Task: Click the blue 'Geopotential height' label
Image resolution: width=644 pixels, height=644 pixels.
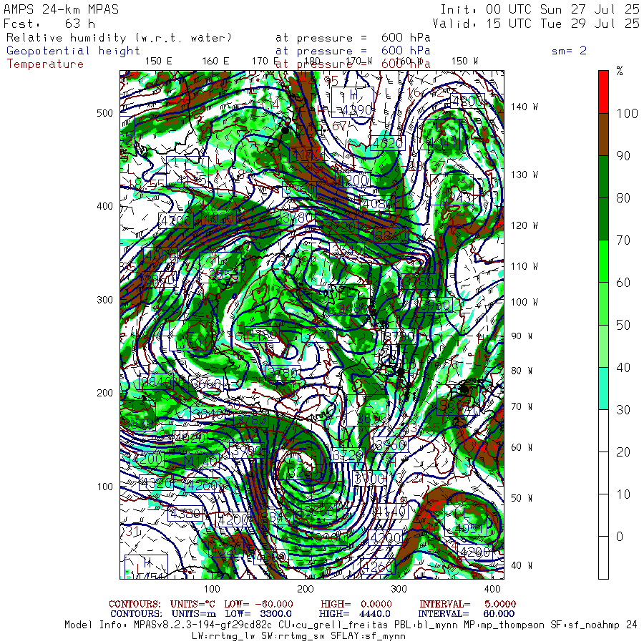Action: click(73, 51)
